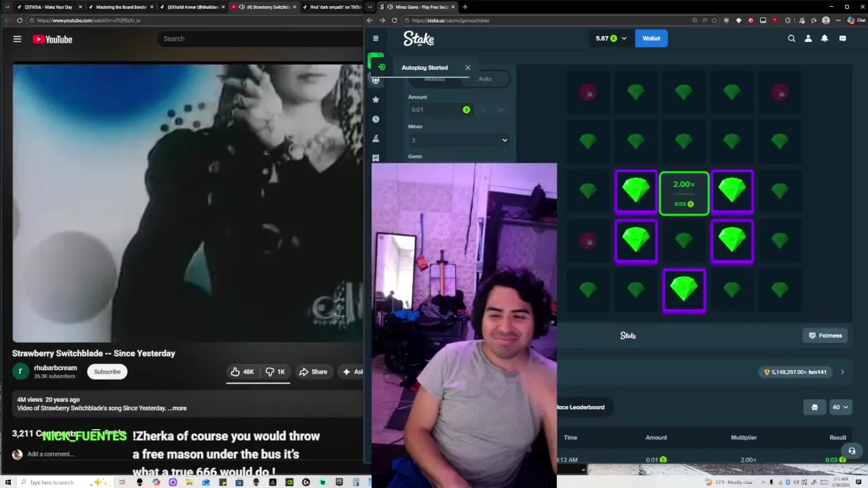This screenshot has height=488, width=868.
Task: Click the YouTube search field
Action: 261,39
